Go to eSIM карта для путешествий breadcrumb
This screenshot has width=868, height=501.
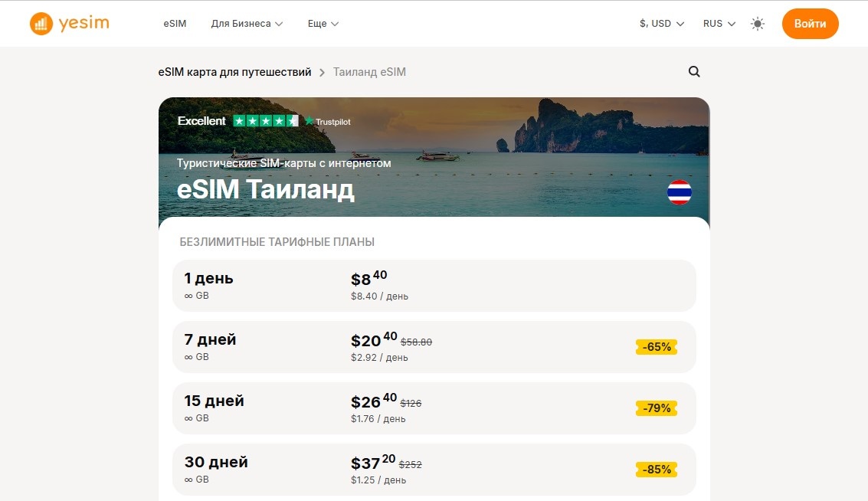tap(234, 72)
